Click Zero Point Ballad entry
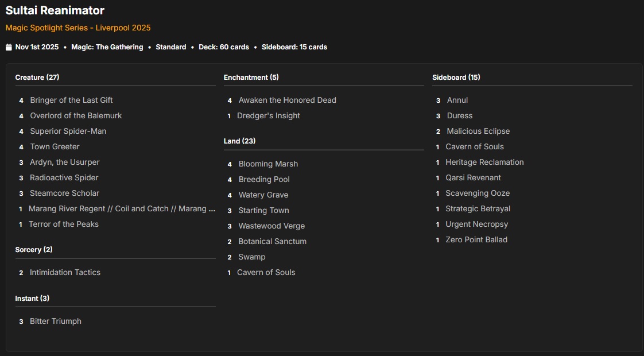The height and width of the screenshot is (356, 644). click(476, 239)
